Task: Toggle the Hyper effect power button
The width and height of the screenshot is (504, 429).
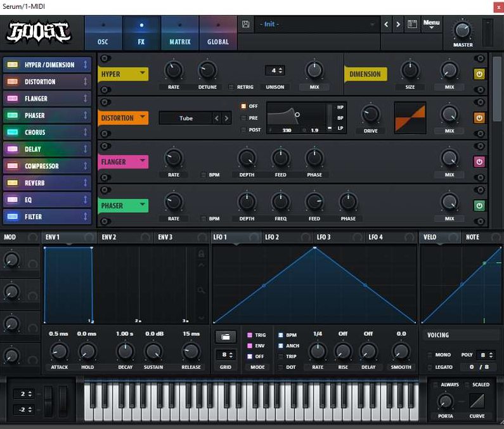Action: [479, 74]
